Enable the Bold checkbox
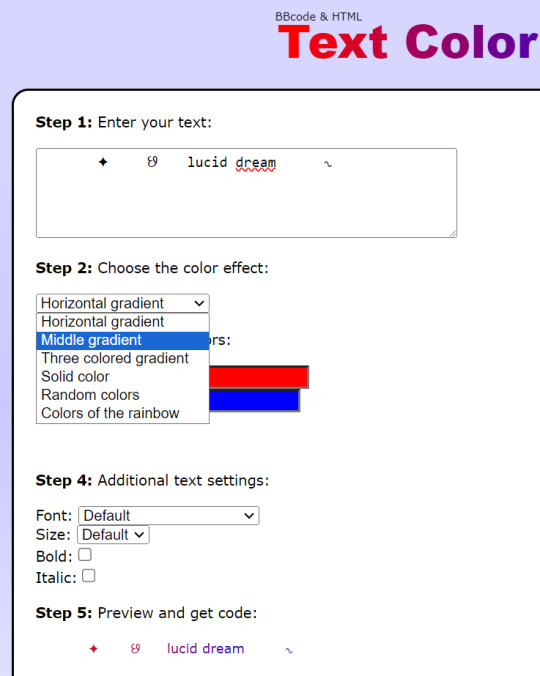This screenshot has height=676, width=540. (85, 554)
